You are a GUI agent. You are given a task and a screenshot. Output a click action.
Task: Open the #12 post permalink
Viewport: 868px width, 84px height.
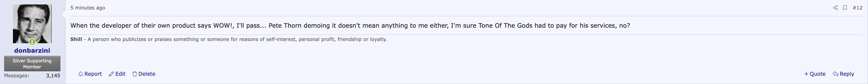click(858, 8)
